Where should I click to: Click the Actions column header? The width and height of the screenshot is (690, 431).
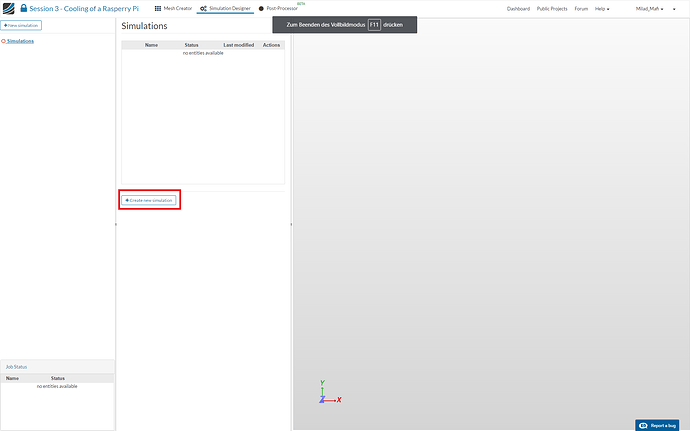(271, 45)
